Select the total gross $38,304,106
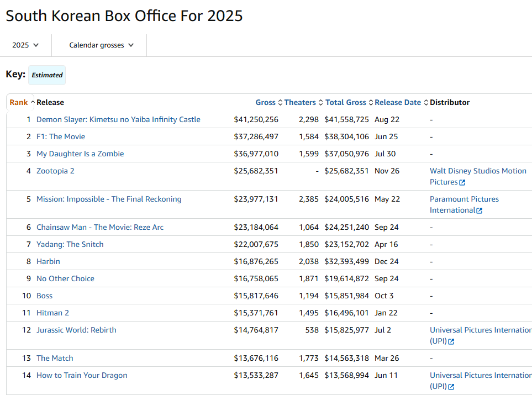The width and height of the screenshot is (532, 395). [x=346, y=137]
